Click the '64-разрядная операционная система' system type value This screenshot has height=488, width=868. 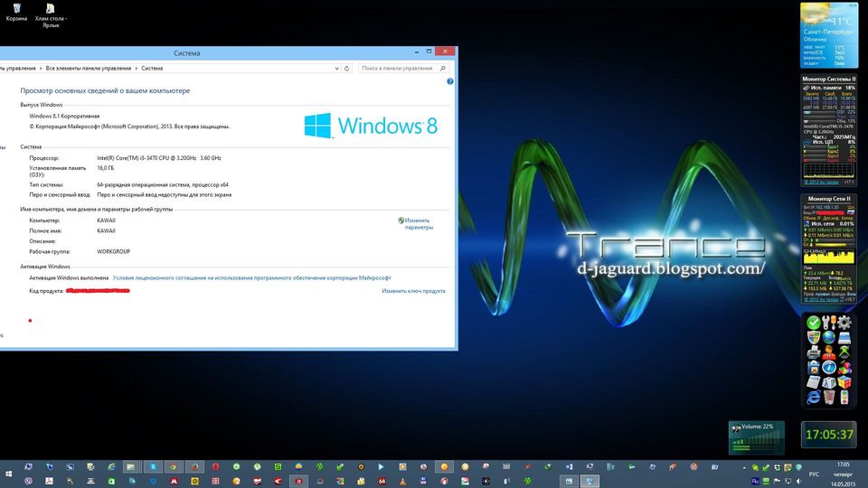163,184
